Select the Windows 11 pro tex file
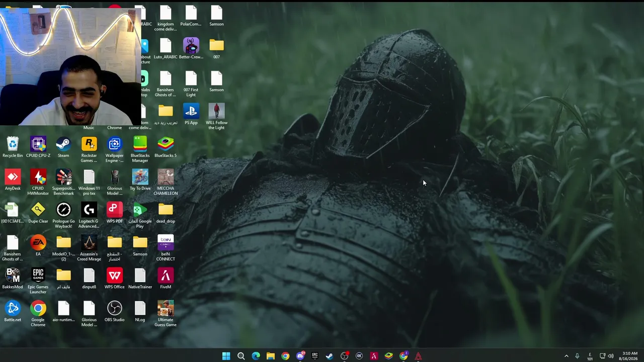 [89, 182]
